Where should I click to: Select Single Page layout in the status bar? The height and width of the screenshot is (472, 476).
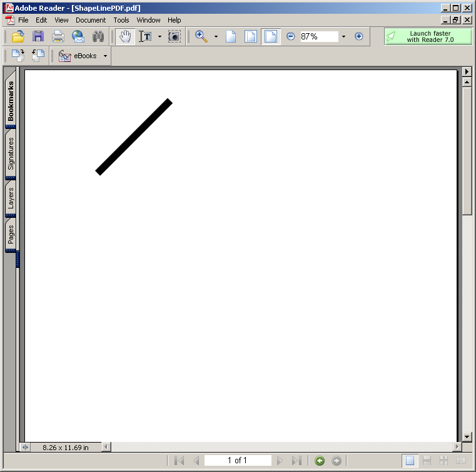point(410,461)
